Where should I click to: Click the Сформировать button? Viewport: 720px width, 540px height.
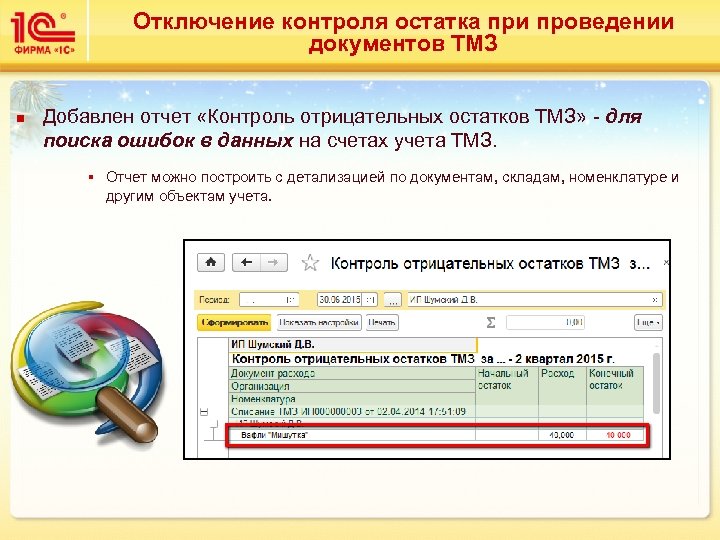pos(234,322)
